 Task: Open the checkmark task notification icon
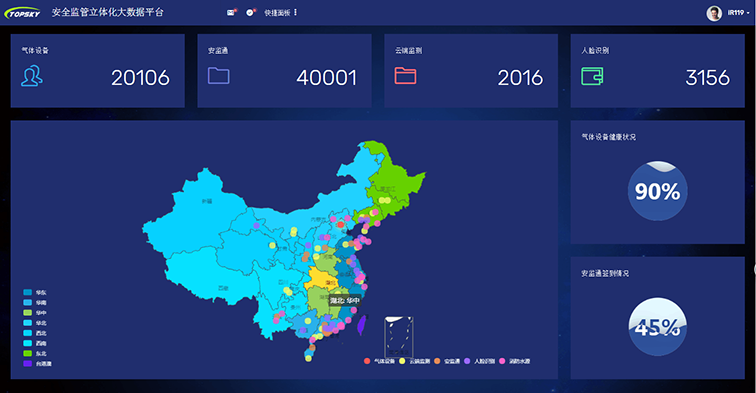point(250,13)
